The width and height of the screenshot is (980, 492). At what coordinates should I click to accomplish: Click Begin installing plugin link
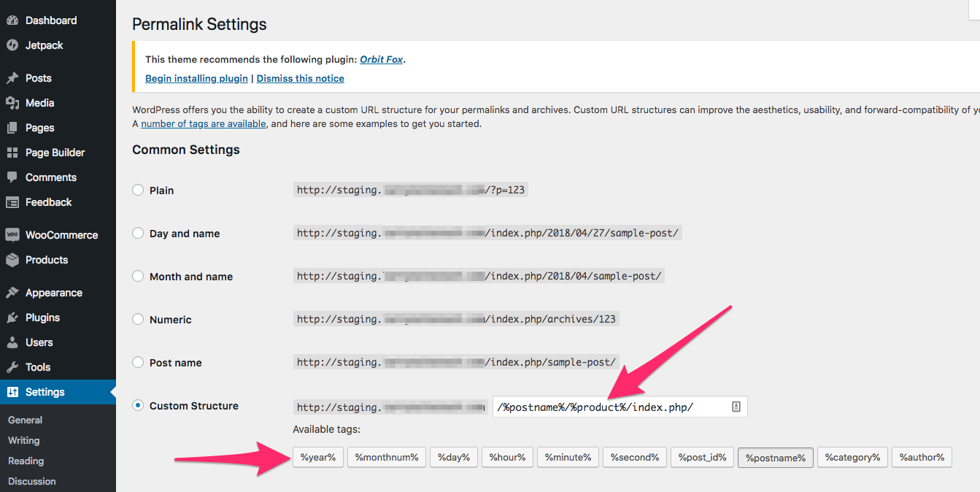[x=197, y=78]
